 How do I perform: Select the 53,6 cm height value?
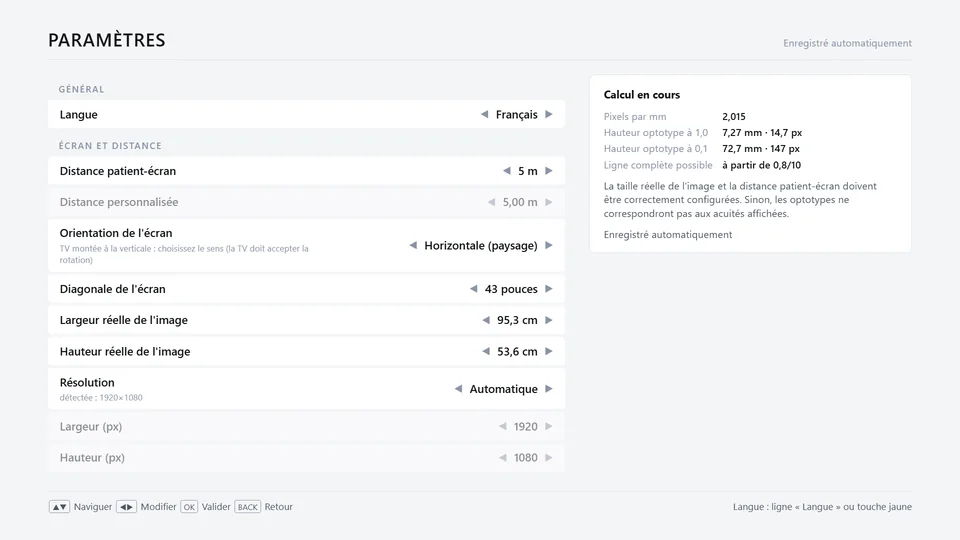click(517, 351)
